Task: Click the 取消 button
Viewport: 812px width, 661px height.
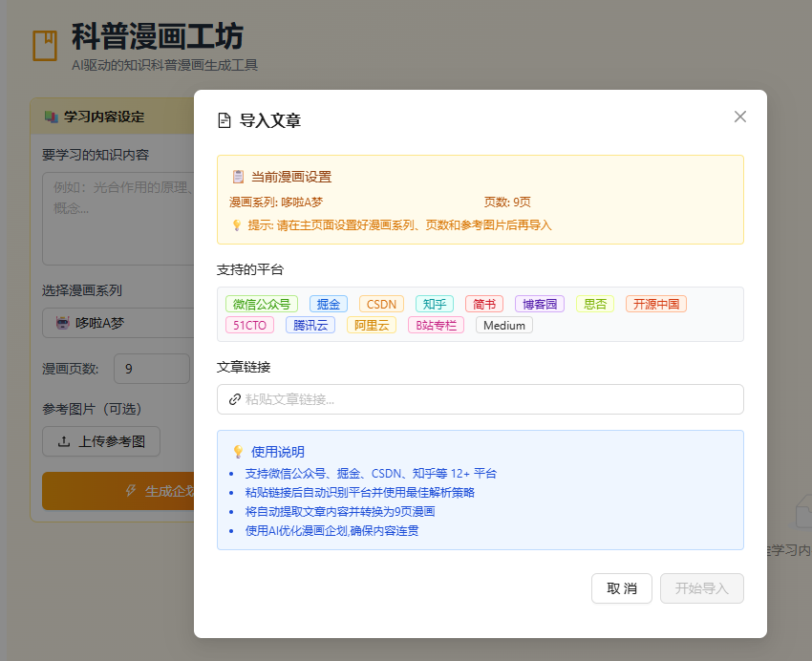Action: [x=622, y=588]
